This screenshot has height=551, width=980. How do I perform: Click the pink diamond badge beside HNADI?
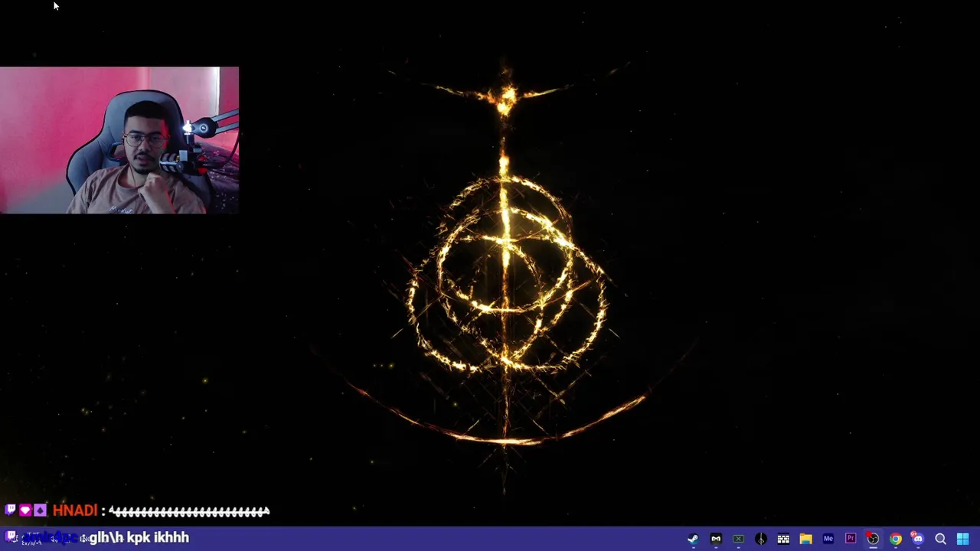25,510
